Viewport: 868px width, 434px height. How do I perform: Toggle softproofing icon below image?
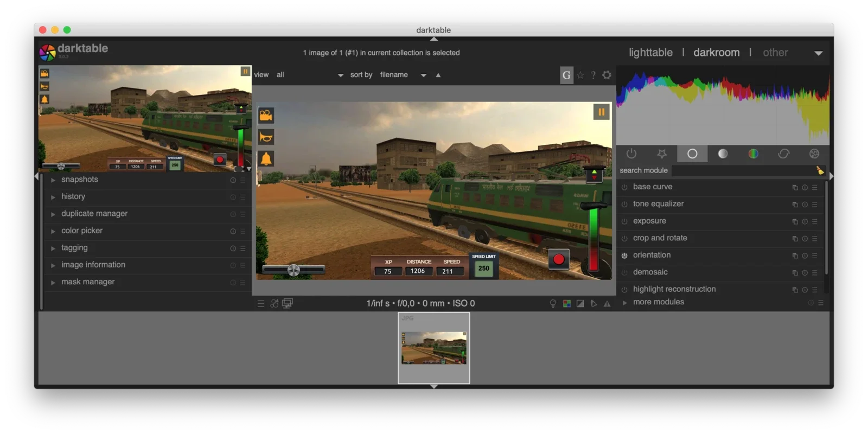click(x=593, y=304)
